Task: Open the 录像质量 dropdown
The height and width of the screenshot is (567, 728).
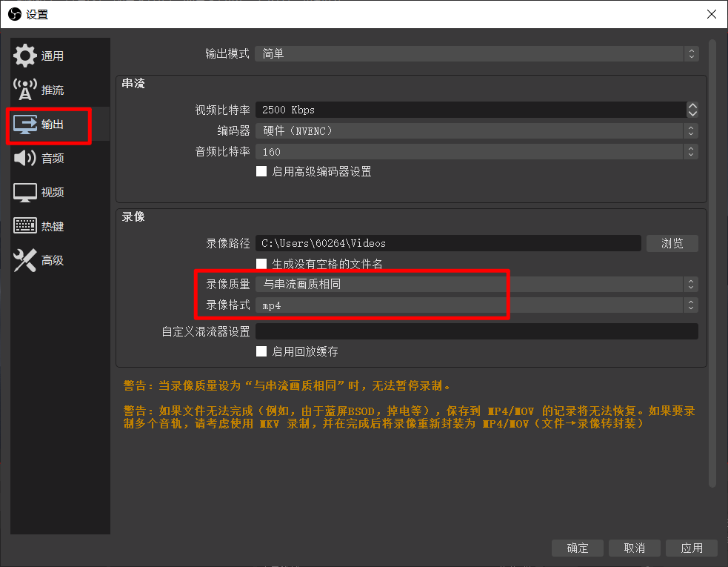Action: pyautogui.click(x=476, y=284)
